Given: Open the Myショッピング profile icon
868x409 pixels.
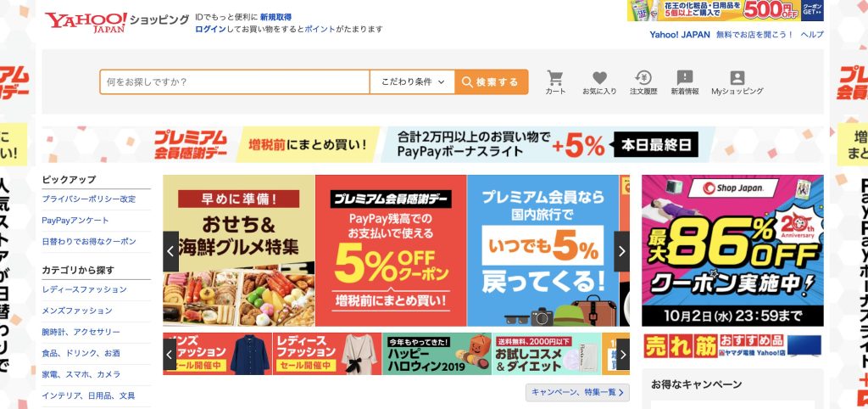Looking at the screenshot, I should (737, 82).
